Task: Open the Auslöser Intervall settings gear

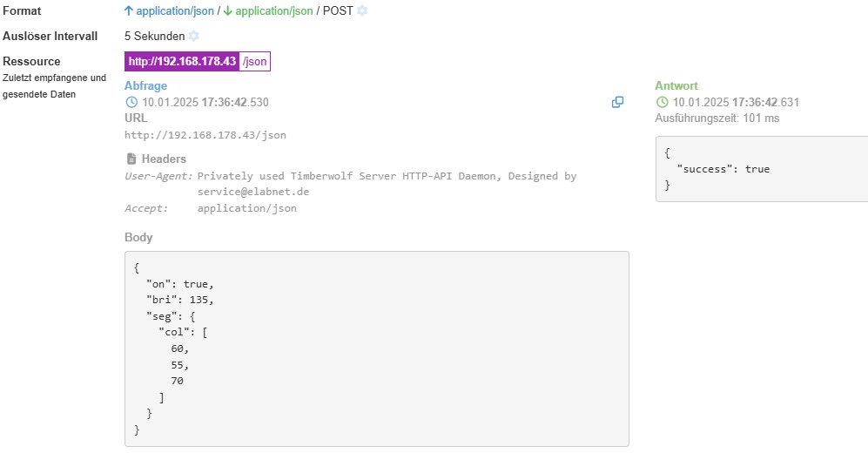Action: pyautogui.click(x=193, y=36)
